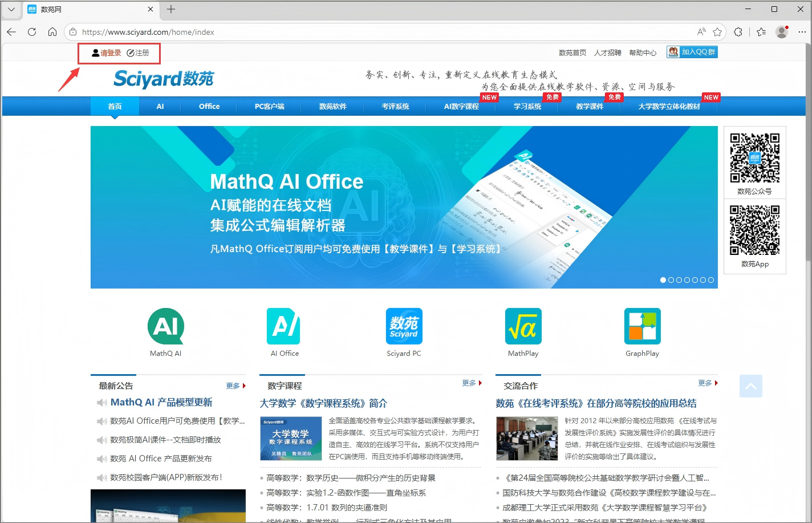812x523 pixels.
Task: Click the browser home icon
Action: tap(52, 32)
